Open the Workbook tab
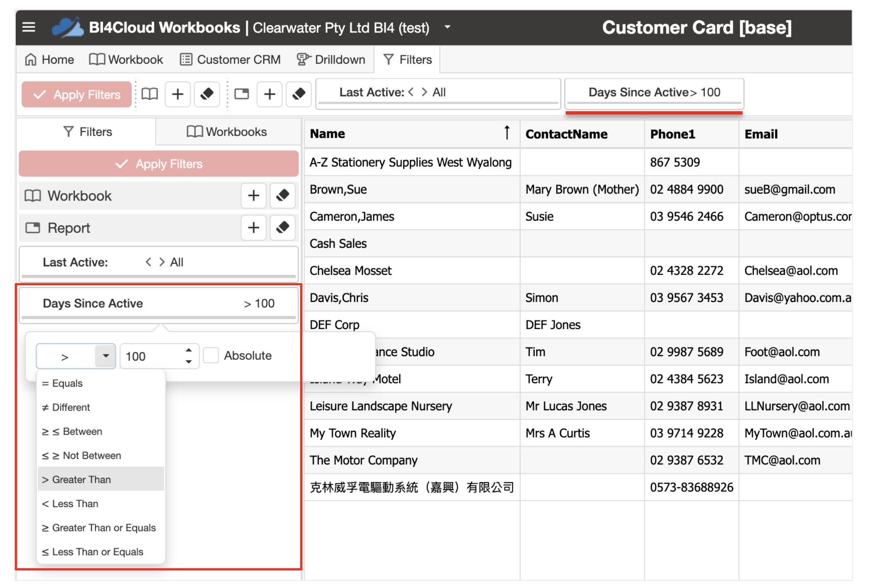 tap(126, 60)
